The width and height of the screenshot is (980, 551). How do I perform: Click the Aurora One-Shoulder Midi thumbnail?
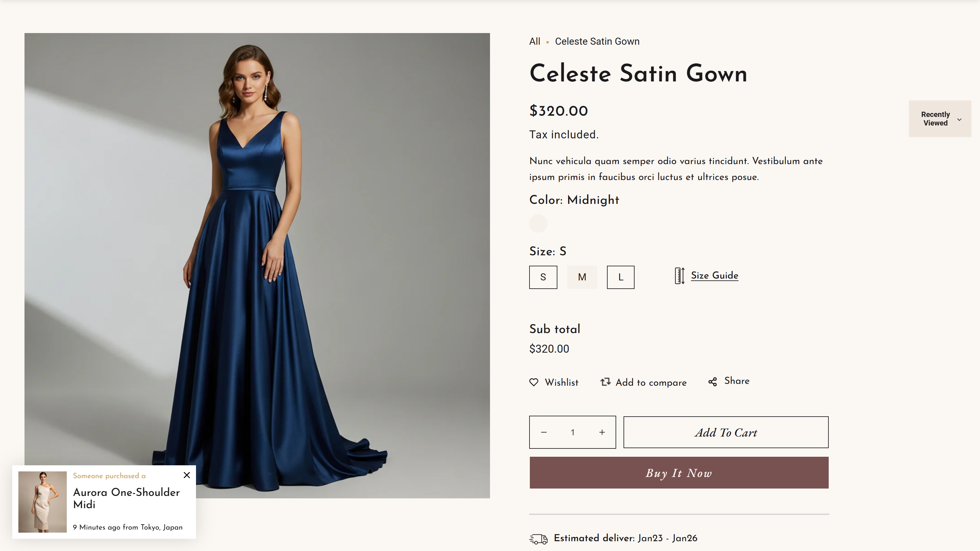(x=42, y=502)
